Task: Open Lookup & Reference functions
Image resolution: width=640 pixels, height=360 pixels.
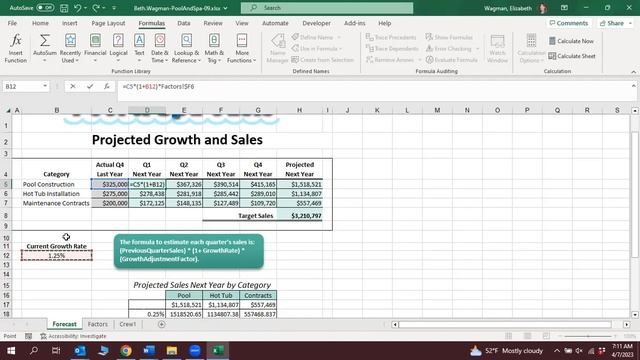Action: [187, 48]
